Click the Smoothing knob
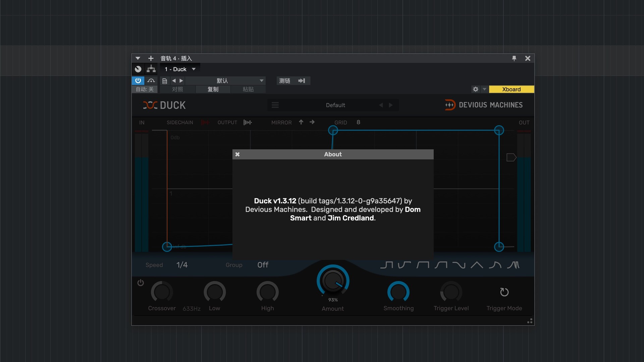Image resolution: width=644 pixels, height=362 pixels. [x=398, y=292]
